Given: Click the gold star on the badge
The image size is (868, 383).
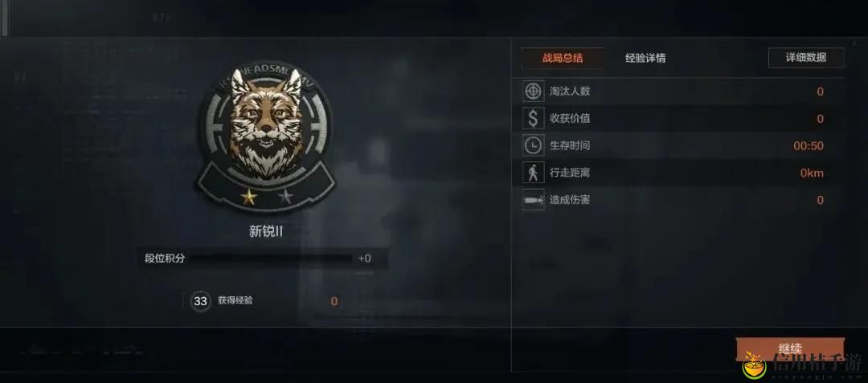Looking at the screenshot, I should [x=248, y=196].
